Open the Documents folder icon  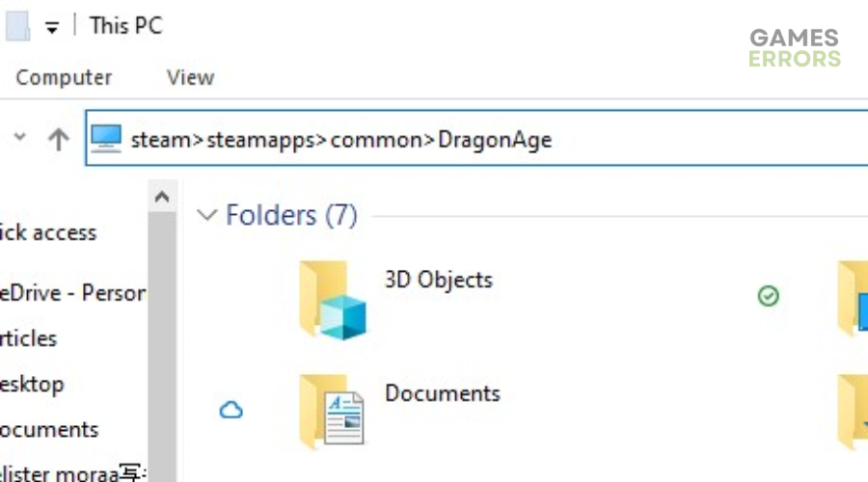(332, 411)
